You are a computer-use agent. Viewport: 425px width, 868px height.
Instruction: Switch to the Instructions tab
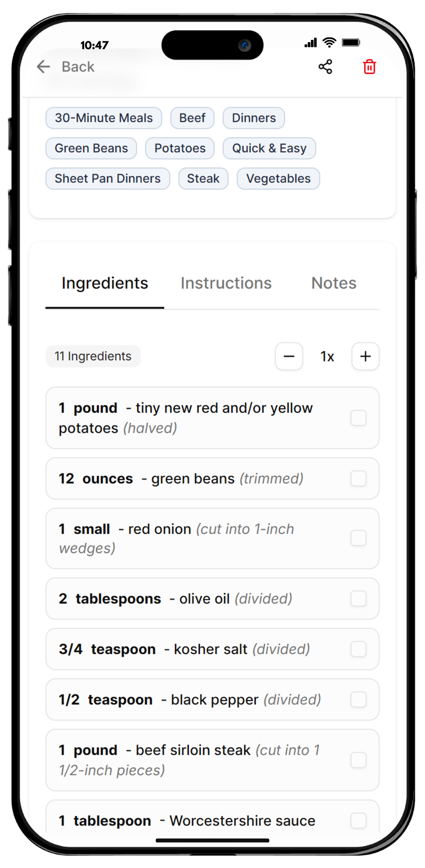pos(226,283)
